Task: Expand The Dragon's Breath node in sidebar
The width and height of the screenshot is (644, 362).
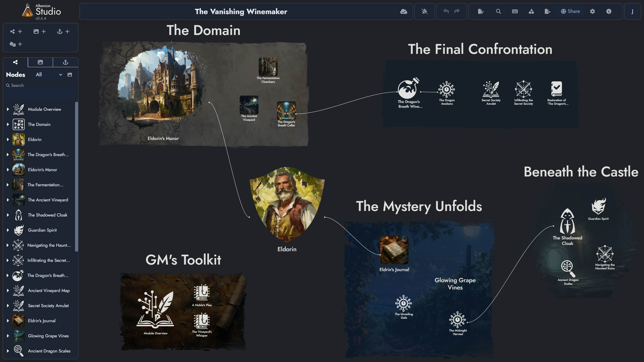Action: pyautogui.click(x=8, y=154)
